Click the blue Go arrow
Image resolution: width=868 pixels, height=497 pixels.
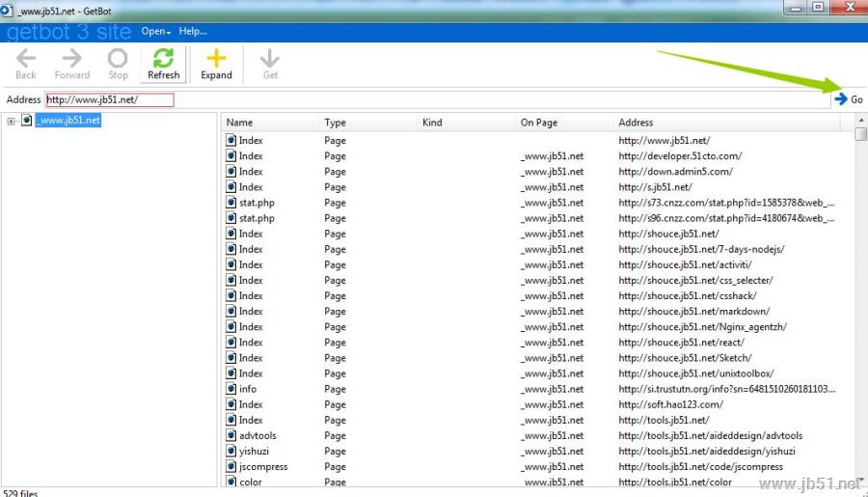841,99
